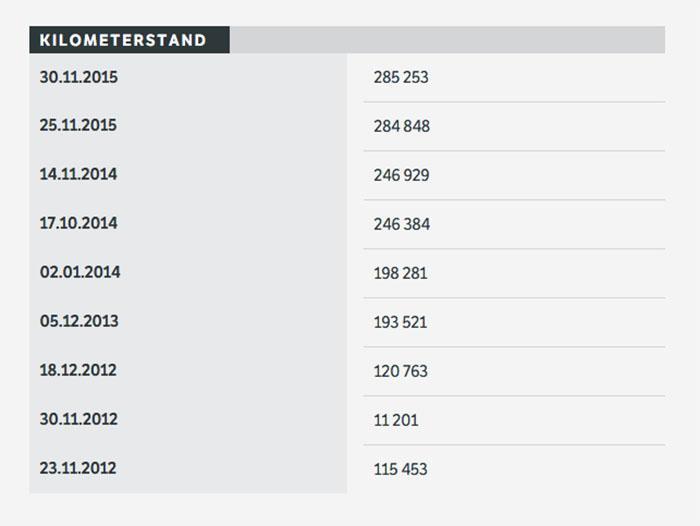Click the light gray bar beside KILOMETERSTAND
The height and width of the screenshot is (526, 700).
point(447,40)
